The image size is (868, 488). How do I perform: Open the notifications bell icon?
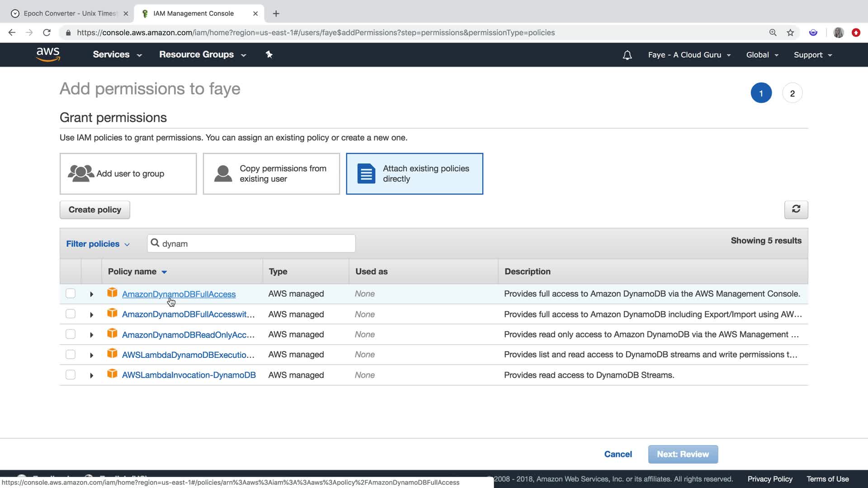point(627,55)
